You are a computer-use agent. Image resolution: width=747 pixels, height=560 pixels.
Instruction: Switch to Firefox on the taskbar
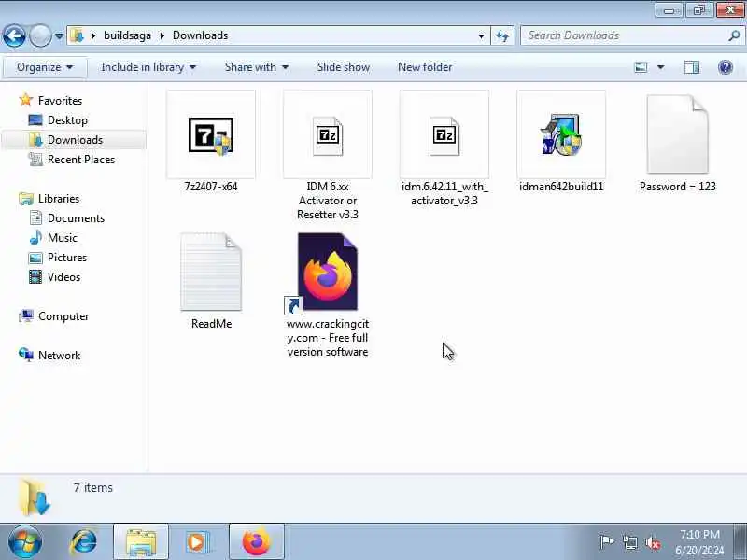tap(256, 541)
